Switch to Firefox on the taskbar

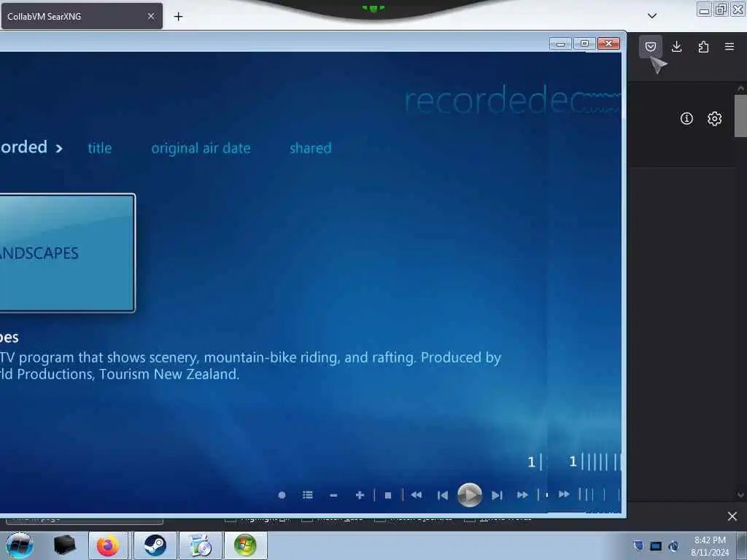click(108, 545)
